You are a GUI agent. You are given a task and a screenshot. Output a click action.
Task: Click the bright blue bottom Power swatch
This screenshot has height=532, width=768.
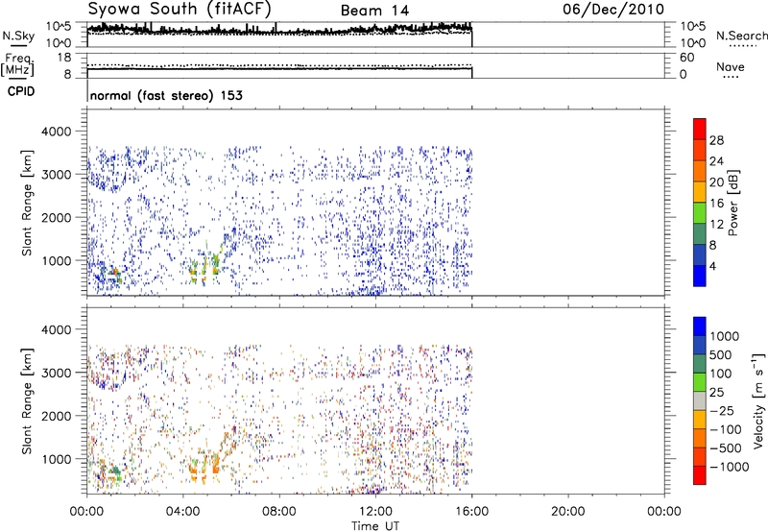[700, 276]
